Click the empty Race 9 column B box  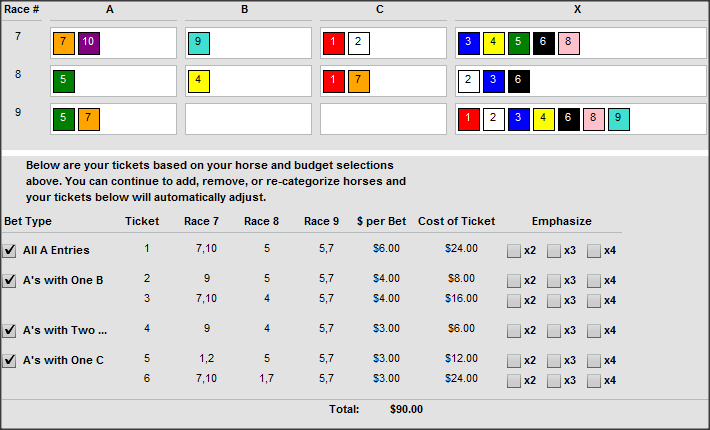(248, 119)
